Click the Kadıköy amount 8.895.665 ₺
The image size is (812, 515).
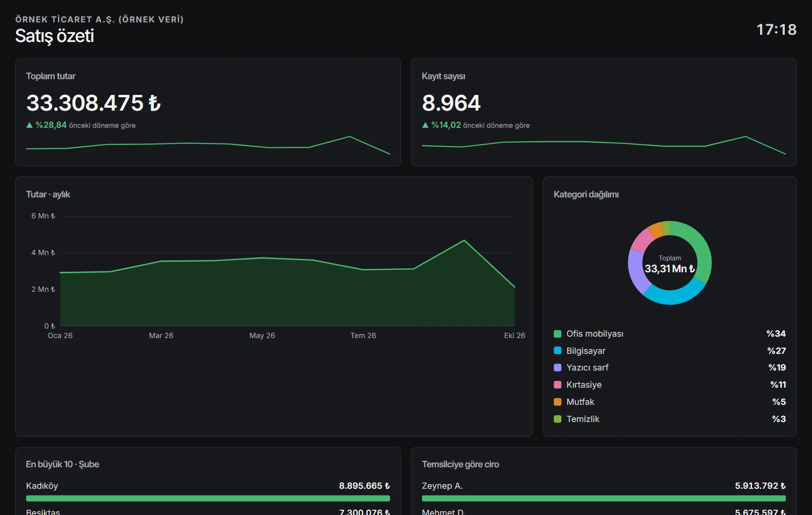coord(365,486)
